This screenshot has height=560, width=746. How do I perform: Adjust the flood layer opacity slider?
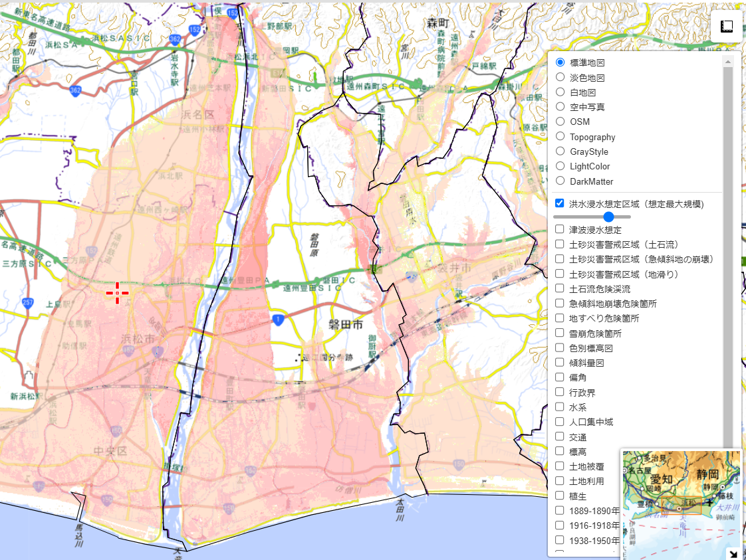coord(609,217)
